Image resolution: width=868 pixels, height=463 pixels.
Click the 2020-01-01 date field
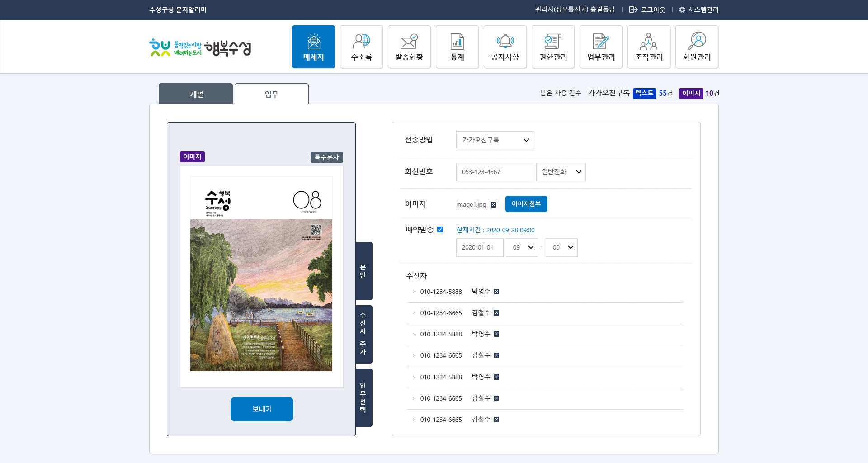[479, 247]
